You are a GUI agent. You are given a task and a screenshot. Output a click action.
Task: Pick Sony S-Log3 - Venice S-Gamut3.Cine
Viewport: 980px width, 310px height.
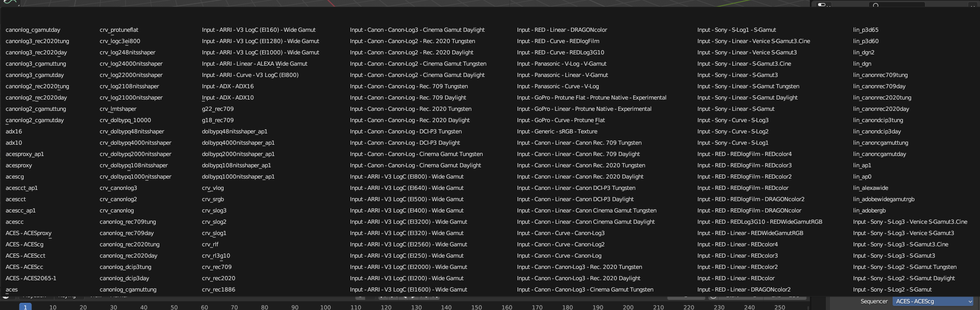pos(910,222)
